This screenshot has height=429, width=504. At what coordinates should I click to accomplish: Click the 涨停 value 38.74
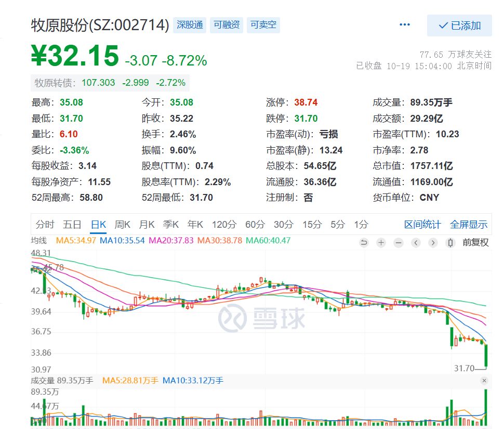pyautogui.click(x=306, y=102)
